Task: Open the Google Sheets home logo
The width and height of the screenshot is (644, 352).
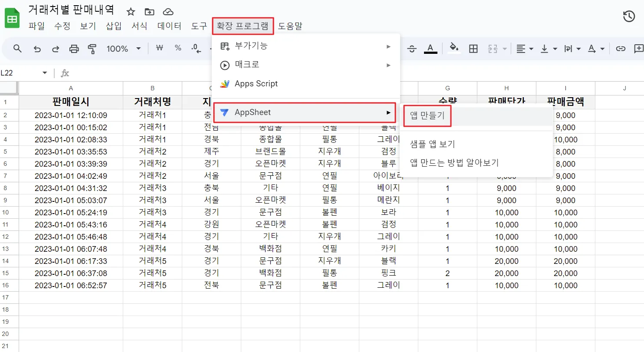Action: [x=12, y=18]
